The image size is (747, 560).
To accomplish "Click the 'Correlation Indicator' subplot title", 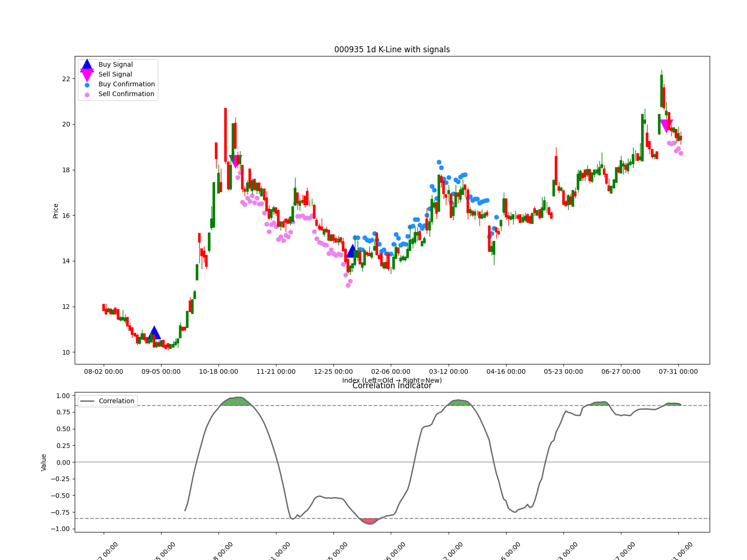I will [392, 385].
